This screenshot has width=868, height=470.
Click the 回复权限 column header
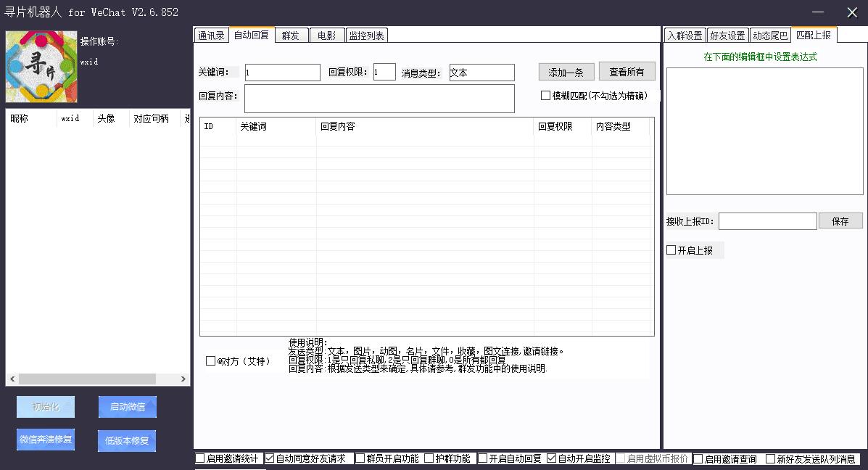point(563,127)
